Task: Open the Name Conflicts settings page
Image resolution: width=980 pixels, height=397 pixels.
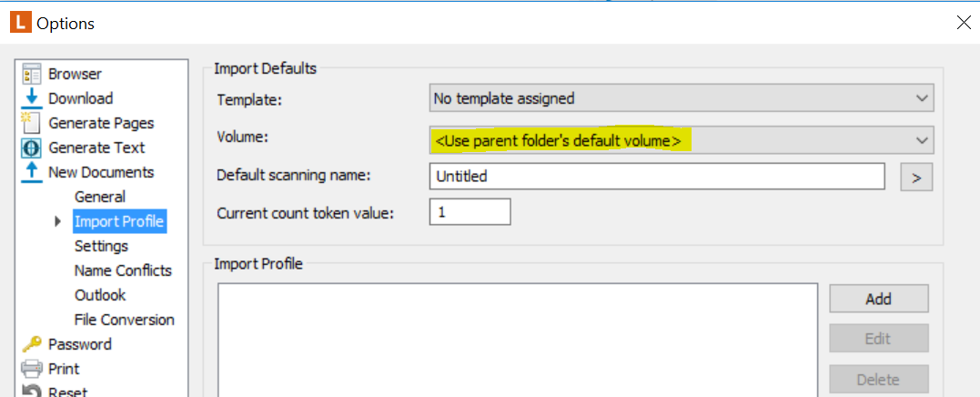Action: pos(123,270)
